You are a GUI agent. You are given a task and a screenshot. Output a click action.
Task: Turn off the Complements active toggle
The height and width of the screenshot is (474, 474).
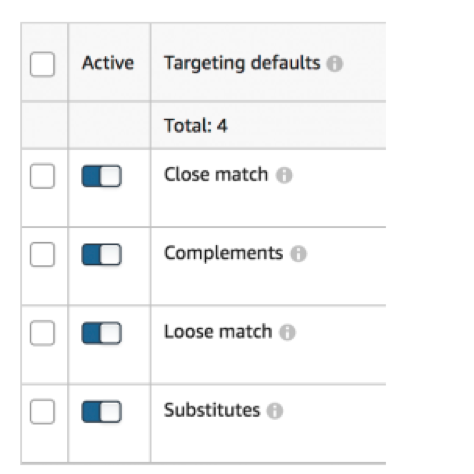(102, 254)
